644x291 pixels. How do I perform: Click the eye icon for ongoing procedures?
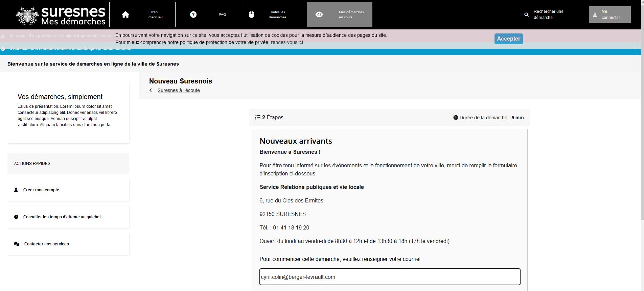tap(319, 15)
